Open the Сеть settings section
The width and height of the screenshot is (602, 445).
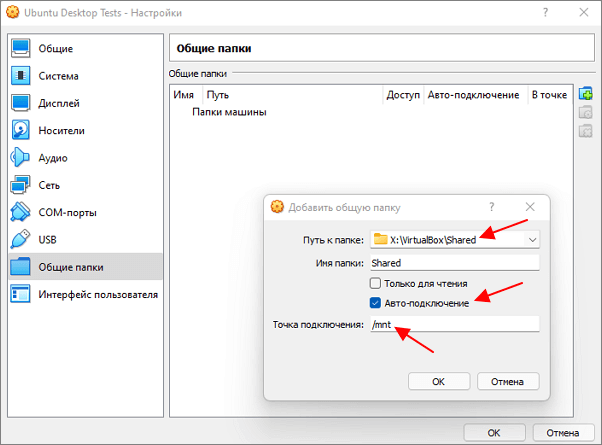pyautogui.click(x=85, y=185)
